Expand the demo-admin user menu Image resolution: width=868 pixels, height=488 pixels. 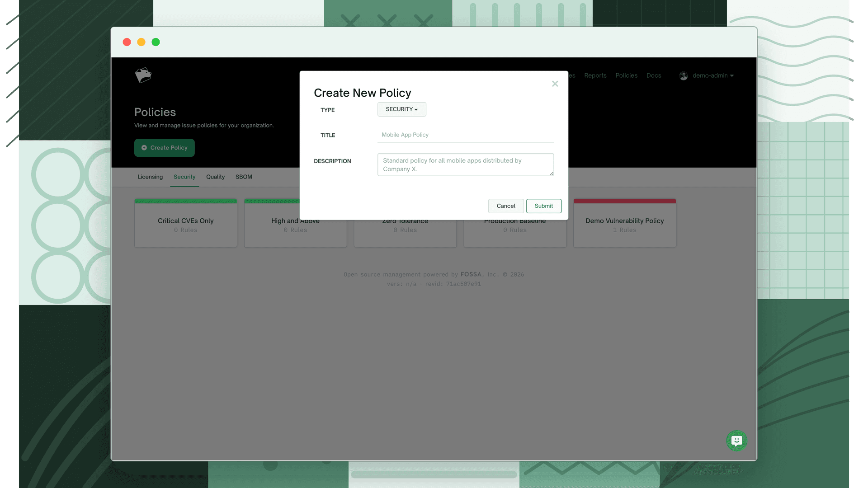[x=712, y=75]
